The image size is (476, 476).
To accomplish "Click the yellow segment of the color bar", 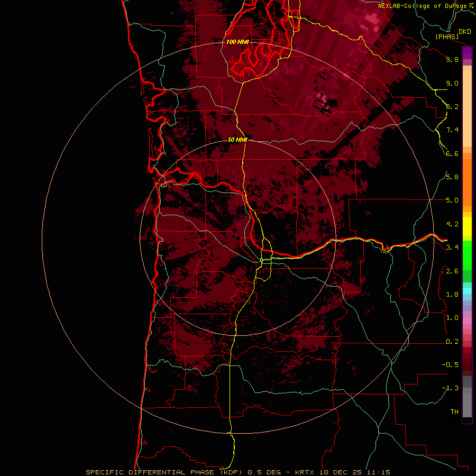I will [x=467, y=226].
